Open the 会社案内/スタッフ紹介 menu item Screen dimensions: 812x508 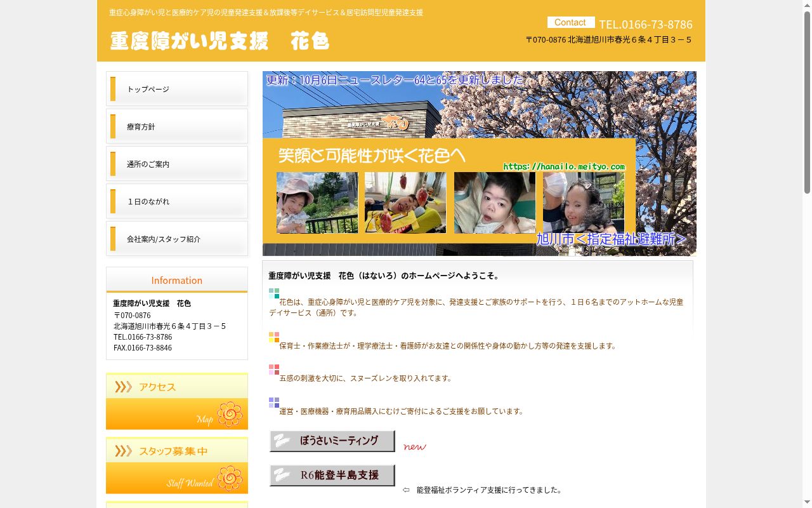(177, 239)
